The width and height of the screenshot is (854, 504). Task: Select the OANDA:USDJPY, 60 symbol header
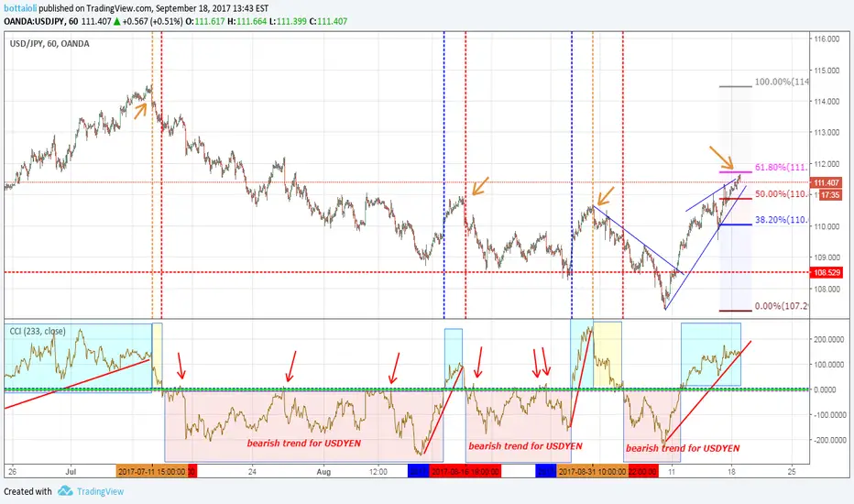tap(41, 21)
